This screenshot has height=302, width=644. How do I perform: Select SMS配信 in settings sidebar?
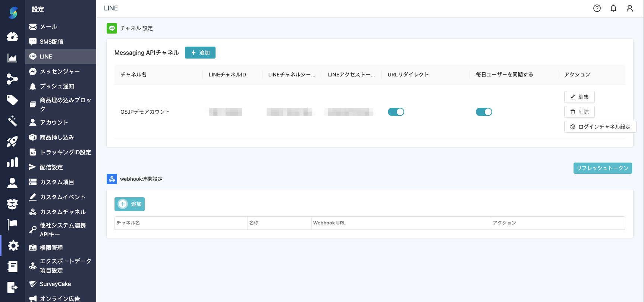(x=51, y=42)
